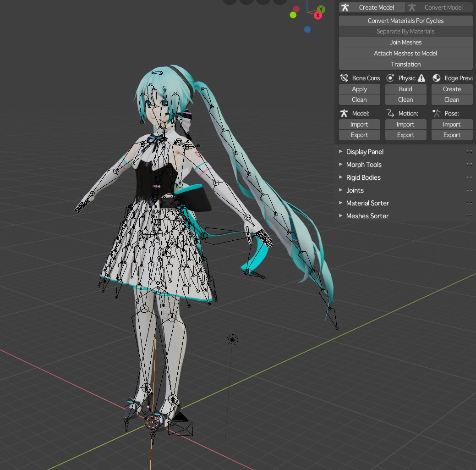Grab the Material Sorter drag handle
The height and width of the screenshot is (470, 476).
(x=469, y=203)
